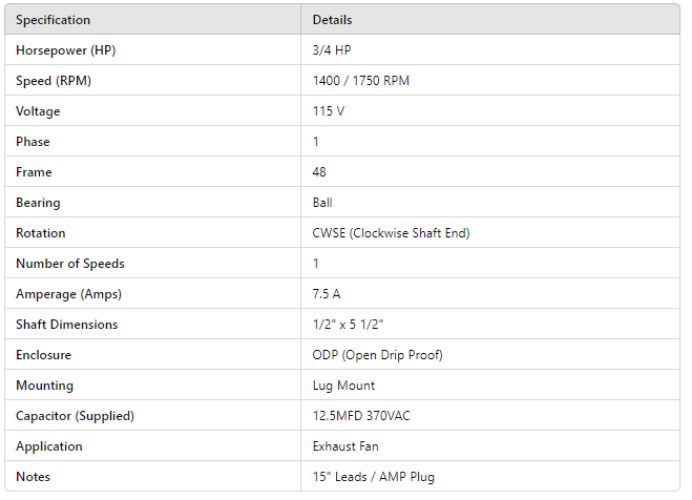Click the ODP (Open Drip Proof) value
This screenshot has width=692, height=500.
377,355
